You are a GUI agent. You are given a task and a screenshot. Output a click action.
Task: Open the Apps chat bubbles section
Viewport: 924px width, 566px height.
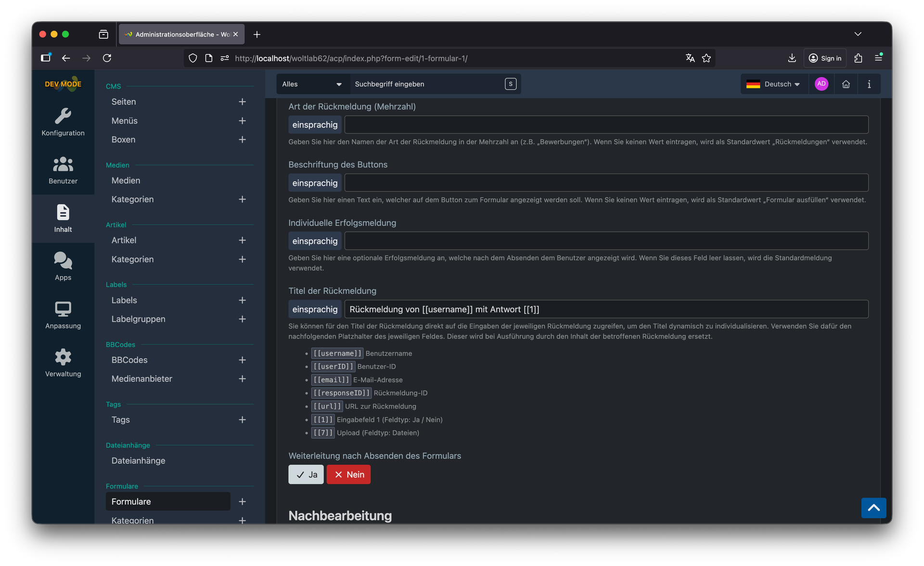pyautogui.click(x=63, y=267)
